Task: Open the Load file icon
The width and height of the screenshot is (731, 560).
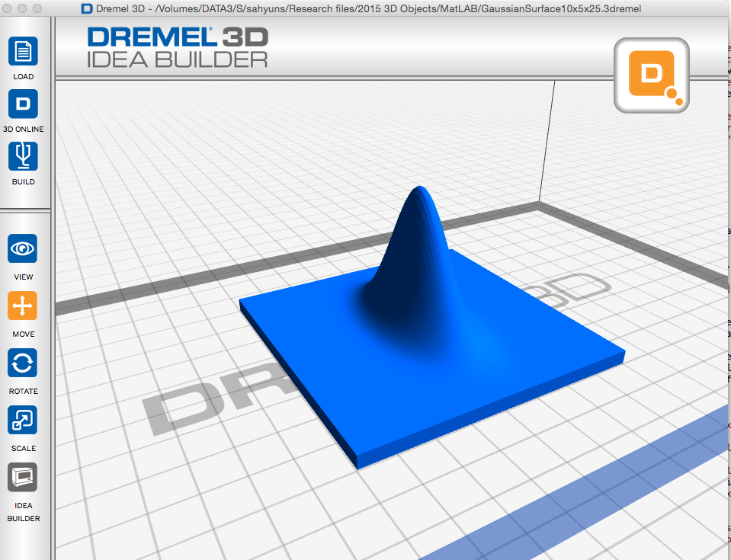Action: 23,51
